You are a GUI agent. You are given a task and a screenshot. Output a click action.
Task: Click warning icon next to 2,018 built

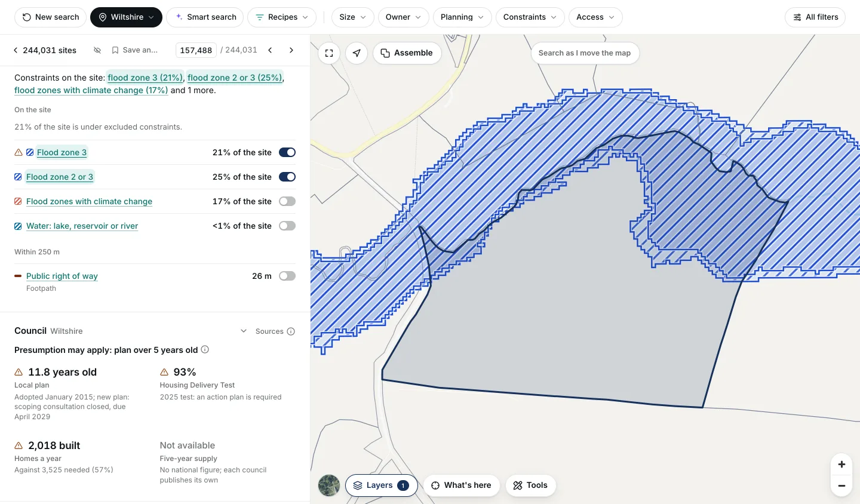[19, 445]
